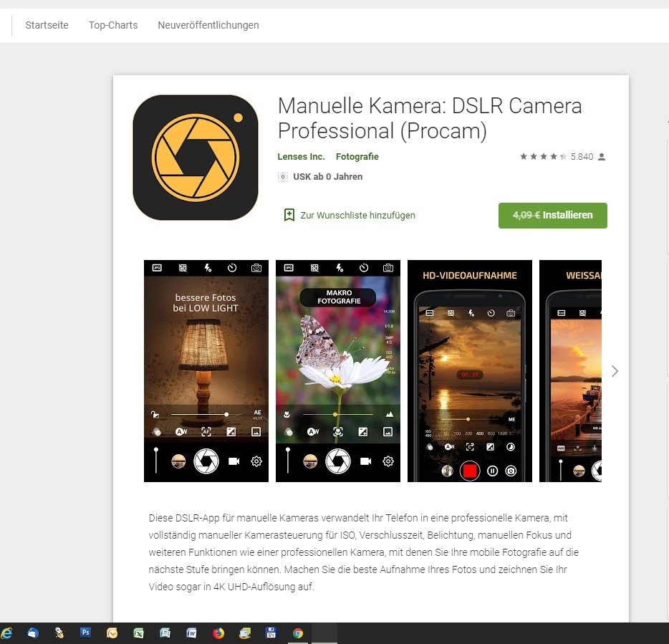
Task: Switch to the Neuveröffentlichungen tab
Action: 208,25
